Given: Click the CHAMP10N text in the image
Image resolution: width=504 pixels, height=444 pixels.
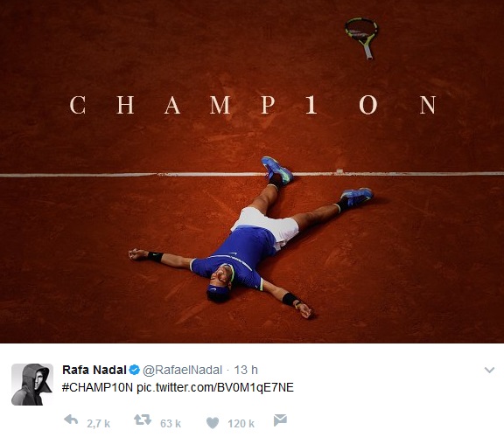Looking at the screenshot, I should click(x=253, y=105).
